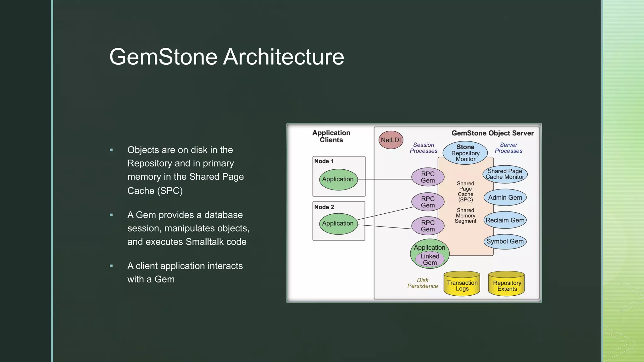Click the Admin Gem oval
This screenshot has width=644, height=362.
[x=505, y=198]
